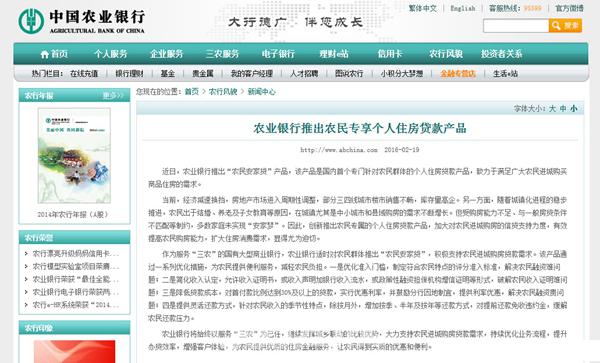600x363 pixels.
Task: Open the 农行风貌 menu
Action: [x=446, y=54]
